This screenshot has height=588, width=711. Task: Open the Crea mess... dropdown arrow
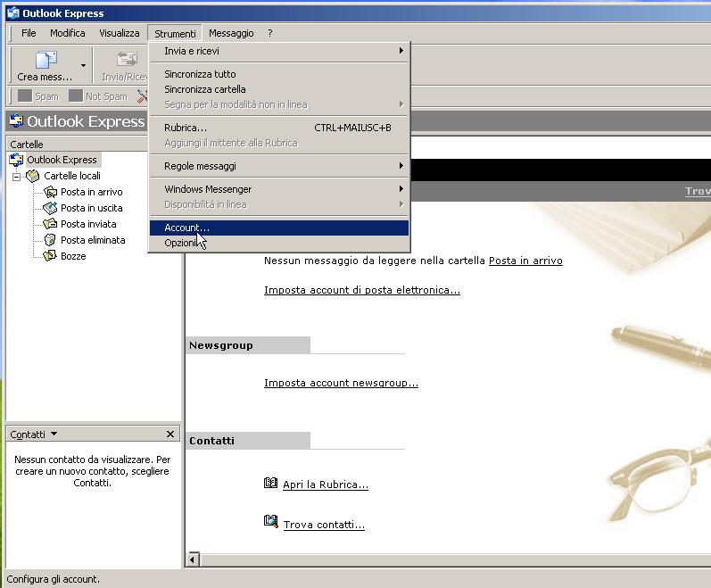(83, 65)
